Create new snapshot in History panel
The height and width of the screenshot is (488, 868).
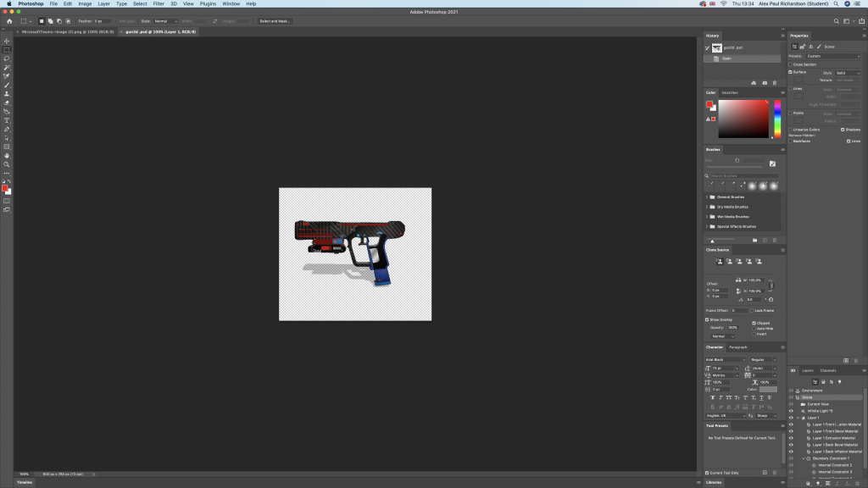[765, 83]
